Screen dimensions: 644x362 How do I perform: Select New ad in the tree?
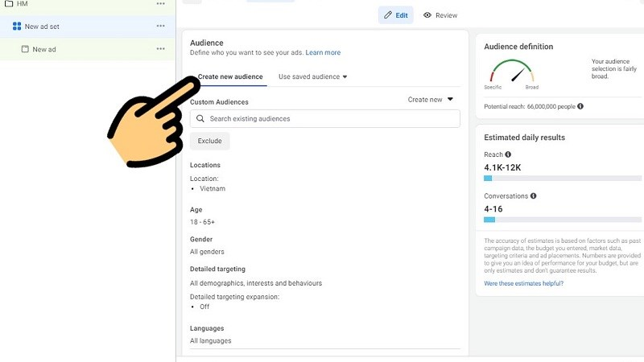pyautogui.click(x=88, y=49)
